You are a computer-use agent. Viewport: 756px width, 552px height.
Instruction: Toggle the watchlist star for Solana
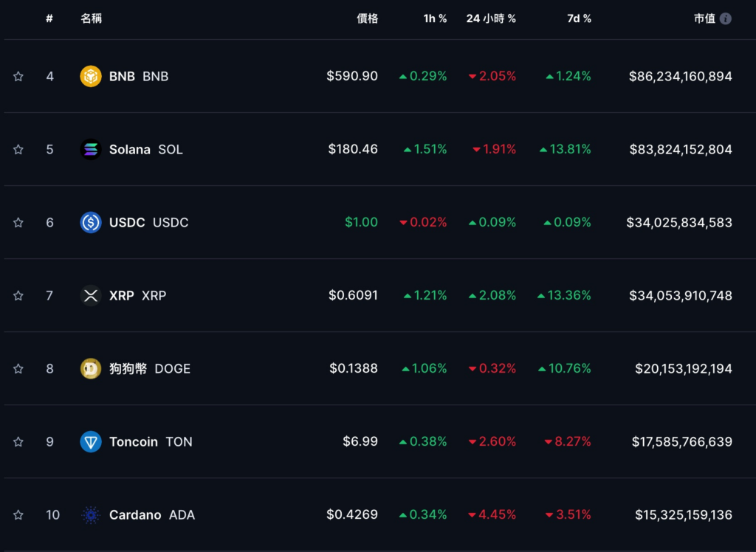18,150
